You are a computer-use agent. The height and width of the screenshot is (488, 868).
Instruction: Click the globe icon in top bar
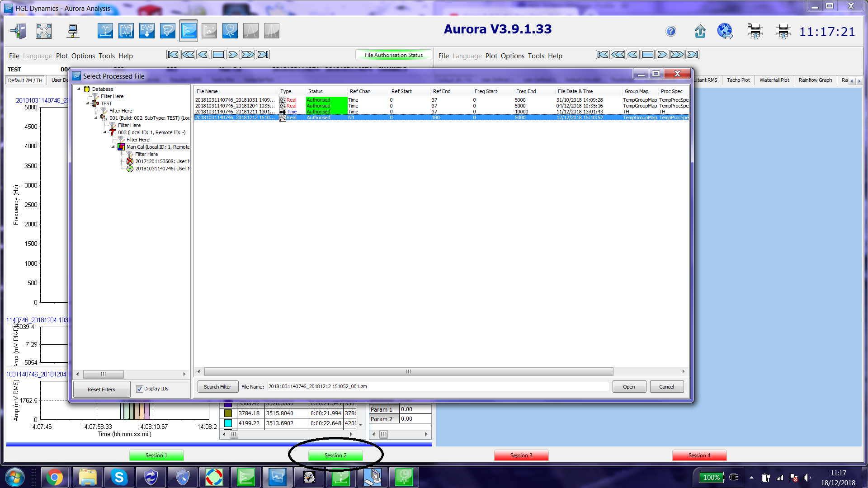pos(725,31)
